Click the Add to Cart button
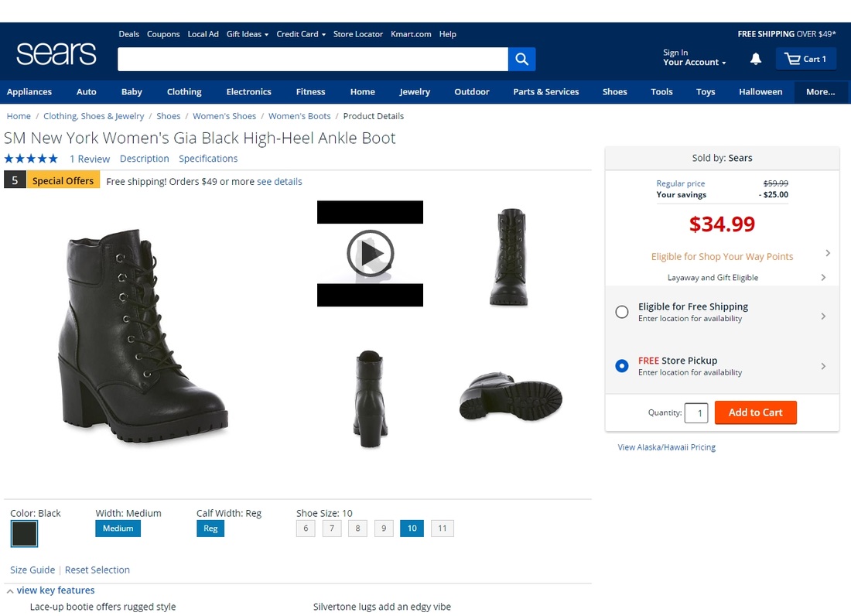851x616 pixels. [755, 412]
